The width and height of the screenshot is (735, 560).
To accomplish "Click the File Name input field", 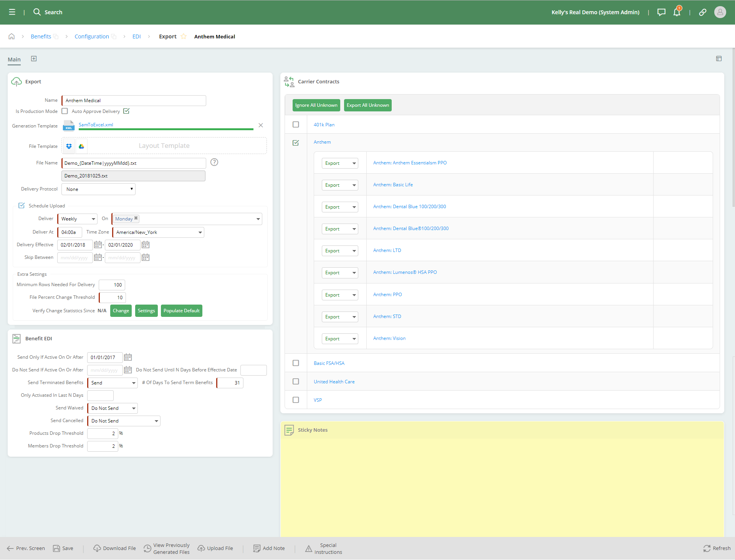I will pyautogui.click(x=134, y=163).
